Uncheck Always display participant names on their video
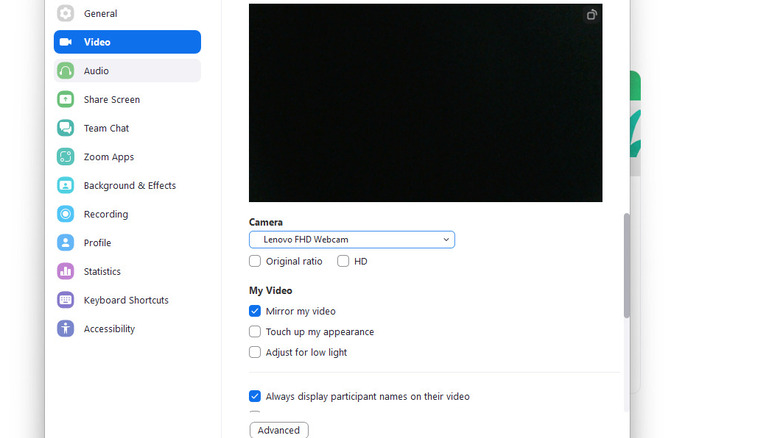780x438 pixels. (255, 396)
